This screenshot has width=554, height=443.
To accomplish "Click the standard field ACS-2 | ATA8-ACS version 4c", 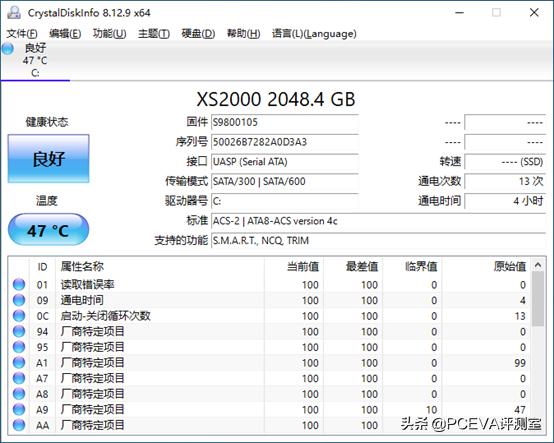I will [x=378, y=221].
